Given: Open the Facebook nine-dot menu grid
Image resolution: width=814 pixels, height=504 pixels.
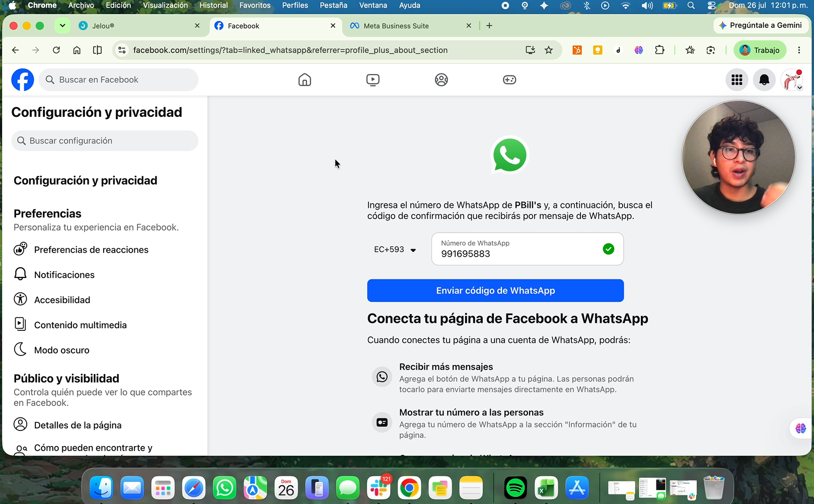Looking at the screenshot, I should (737, 80).
